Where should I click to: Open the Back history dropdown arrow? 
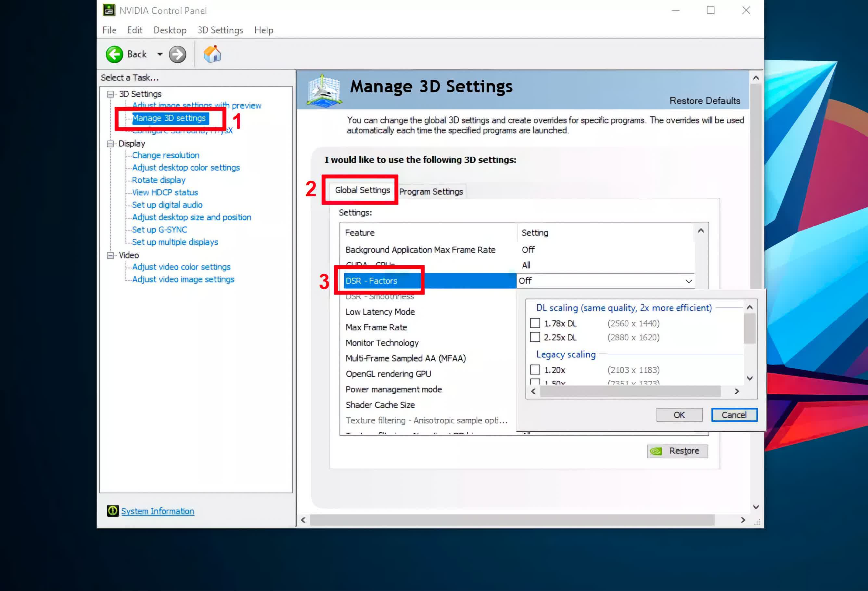(160, 54)
